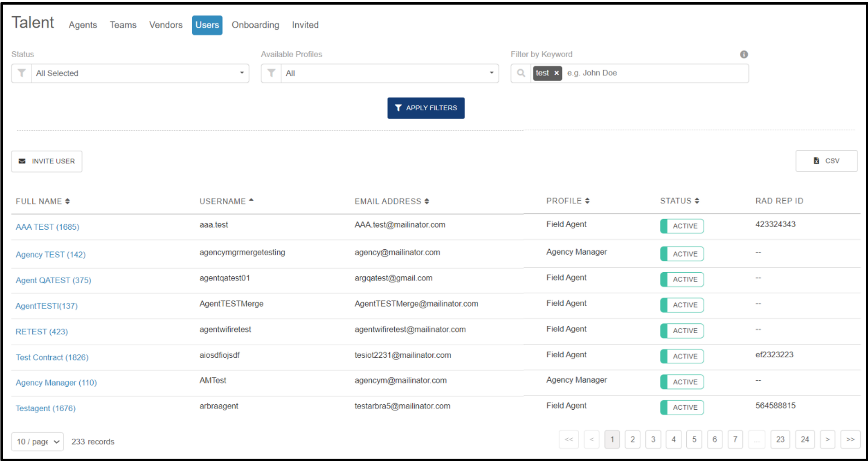This screenshot has height=461, width=868.
Task: Click the Invite User button
Action: tap(47, 162)
